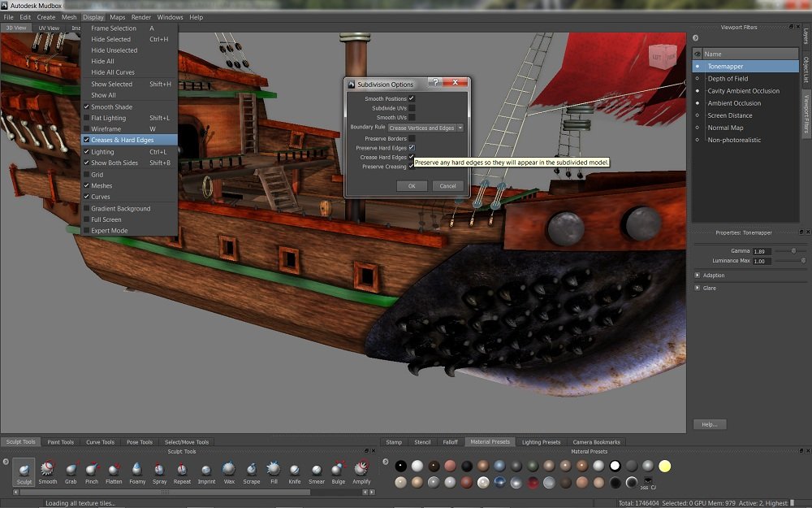Image resolution: width=812 pixels, height=508 pixels.
Task: Check the Preserve Borders option
Action: tap(412, 137)
